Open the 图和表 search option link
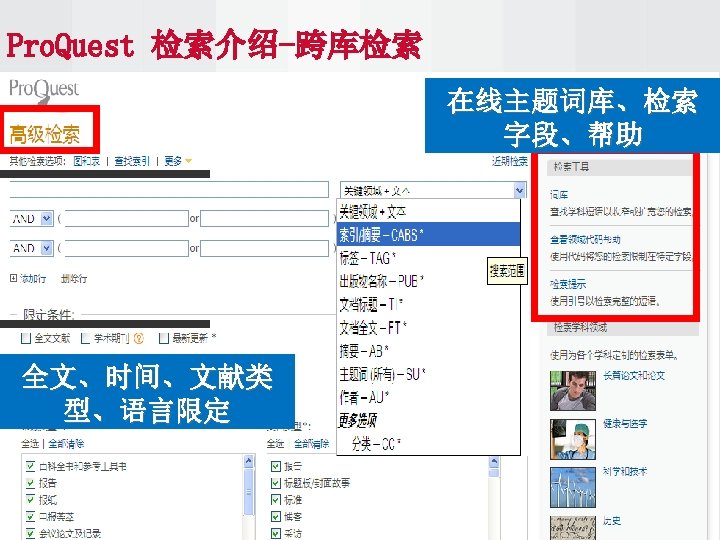Viewport: 720px width, 540px height. (86, 161)
